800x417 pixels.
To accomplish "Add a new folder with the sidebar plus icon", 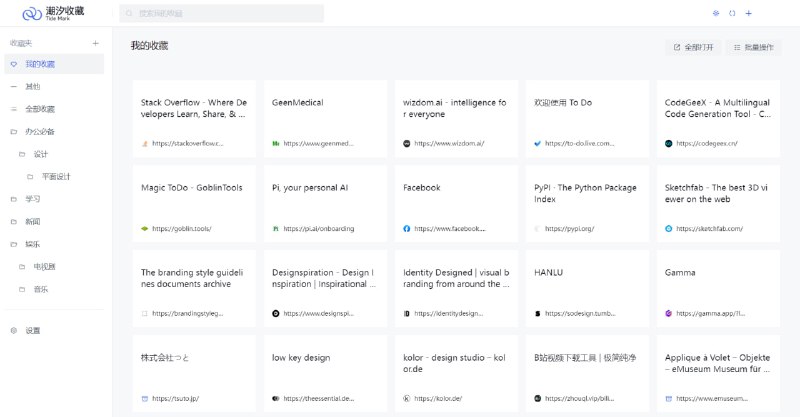I will (95, 43).
